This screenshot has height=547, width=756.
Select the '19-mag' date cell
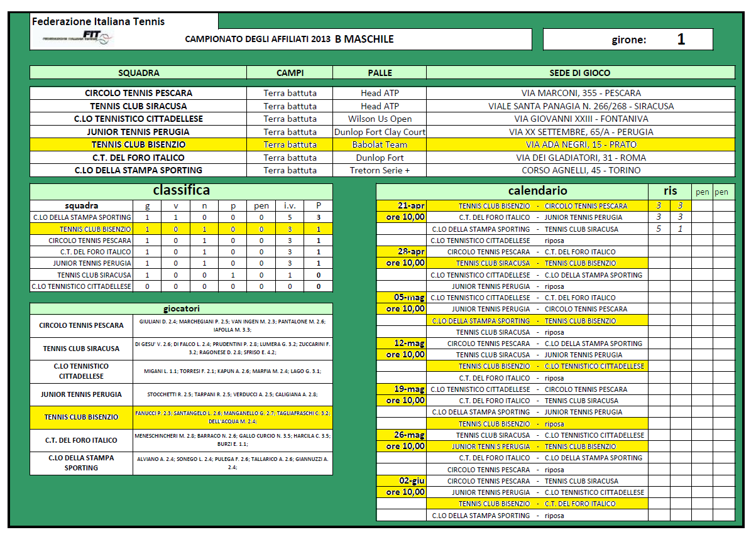(402, 389)
